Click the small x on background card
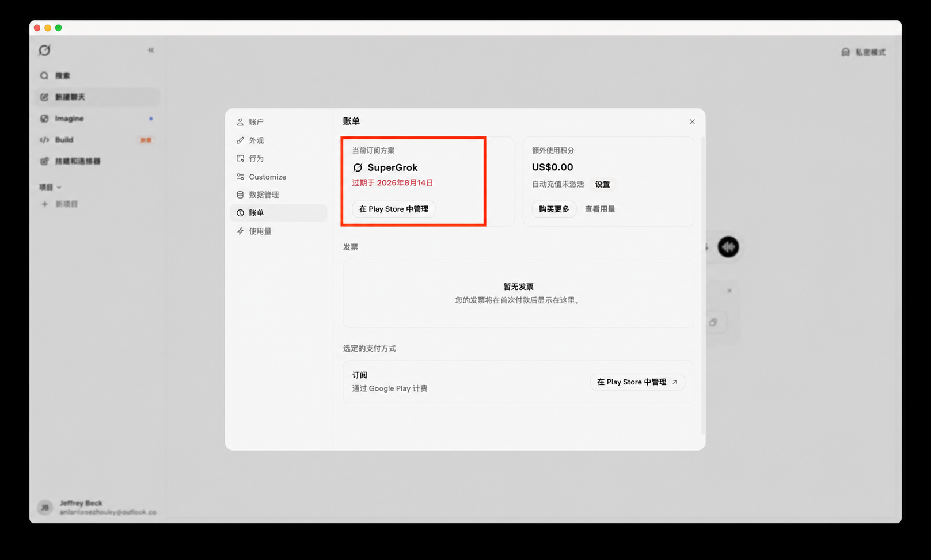Image resolution: width=931 pixels, height=560 pixels. tap(729, 291)
